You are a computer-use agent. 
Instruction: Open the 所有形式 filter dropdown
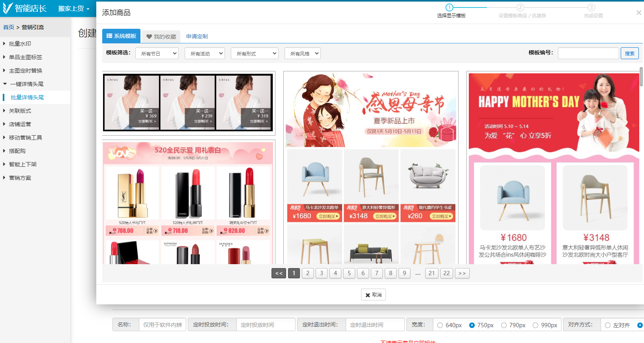coord(255,53)
